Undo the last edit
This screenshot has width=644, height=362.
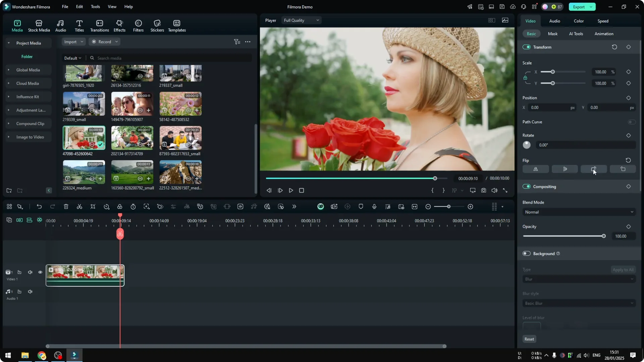pos(39,206)
